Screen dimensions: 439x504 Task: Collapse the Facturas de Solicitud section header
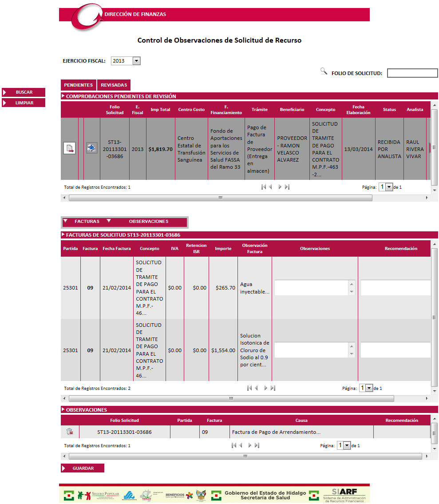coord(63,234)
